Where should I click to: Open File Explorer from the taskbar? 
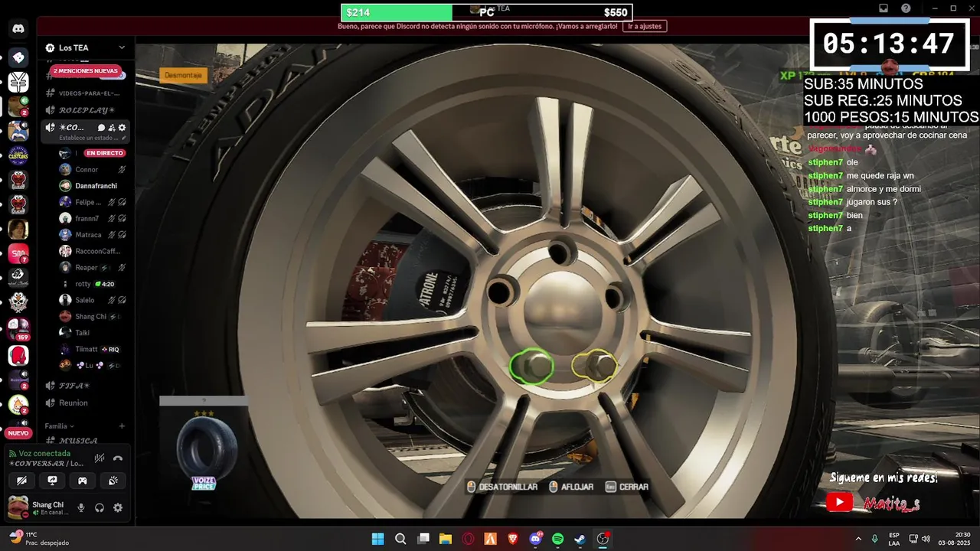(x=446, y=539)
